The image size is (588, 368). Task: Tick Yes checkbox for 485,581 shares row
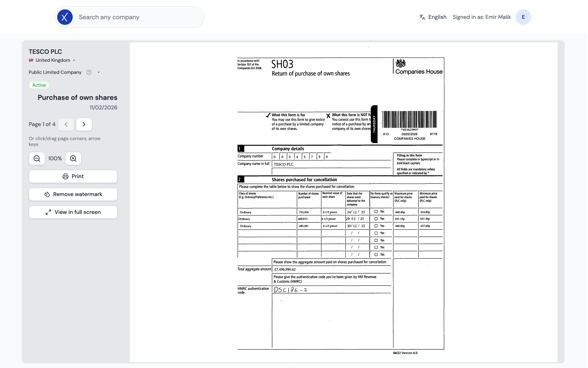tap(376, 226)
